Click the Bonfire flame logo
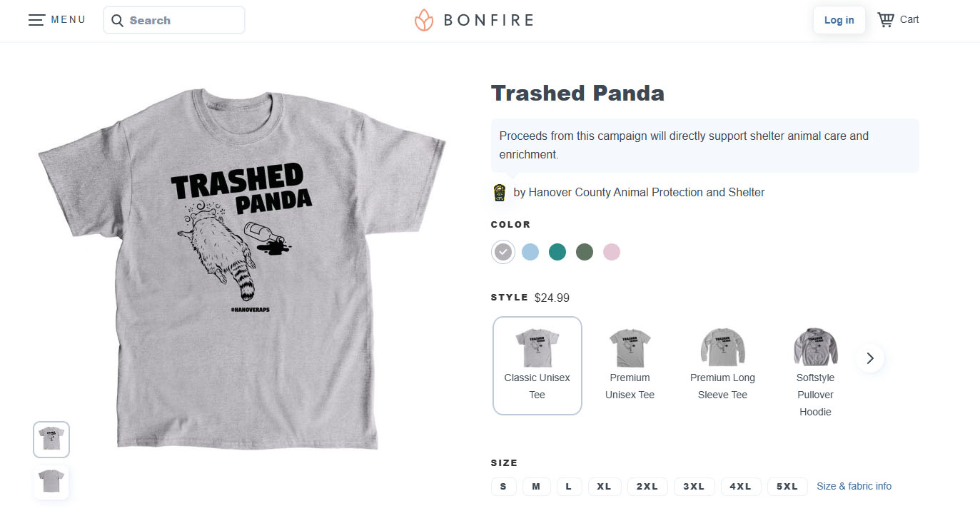980x511 pixels. (424, 20)
